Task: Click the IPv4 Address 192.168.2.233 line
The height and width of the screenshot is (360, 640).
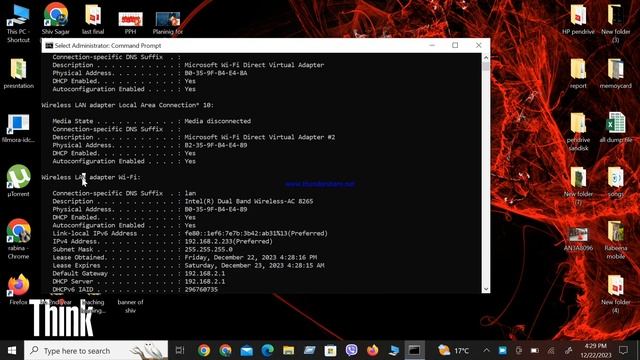Action: tap(162, 241)
